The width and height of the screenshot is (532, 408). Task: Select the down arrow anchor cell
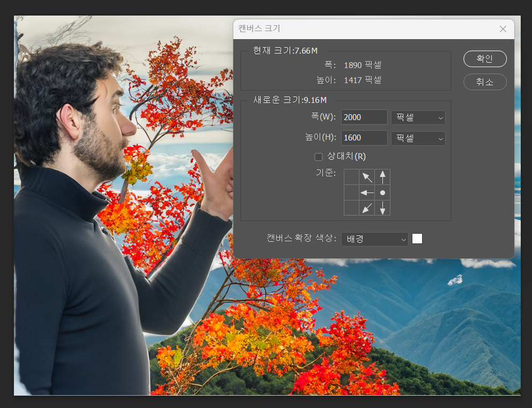point(382,208)
